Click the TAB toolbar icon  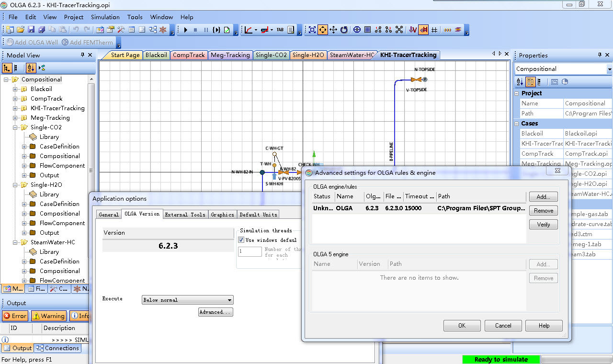tap(280, 30)
